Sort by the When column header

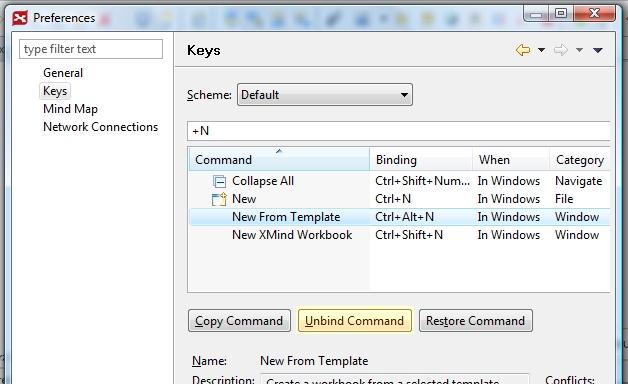pyautogui.click(x=511, y=159)
